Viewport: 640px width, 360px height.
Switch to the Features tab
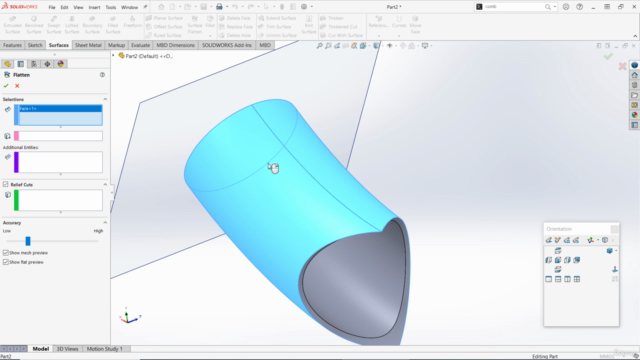(x=12, y=45)
